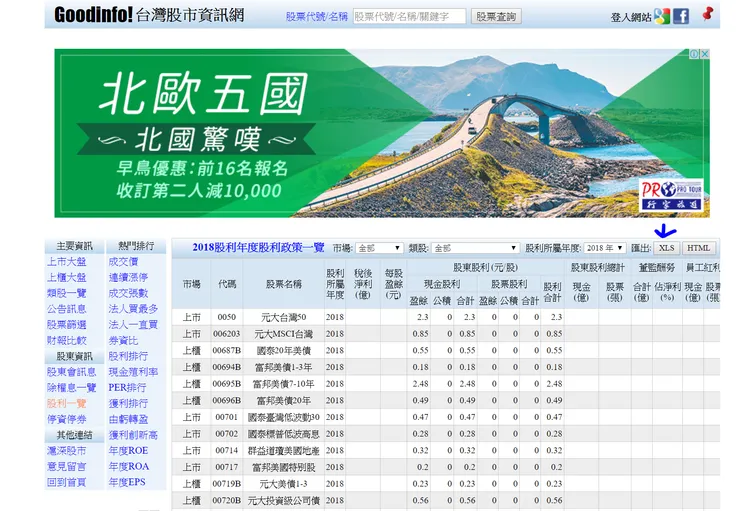Open 法人一直買 ranking link
The height and width of the screenshot is (511, 740).
coord(133,325)
